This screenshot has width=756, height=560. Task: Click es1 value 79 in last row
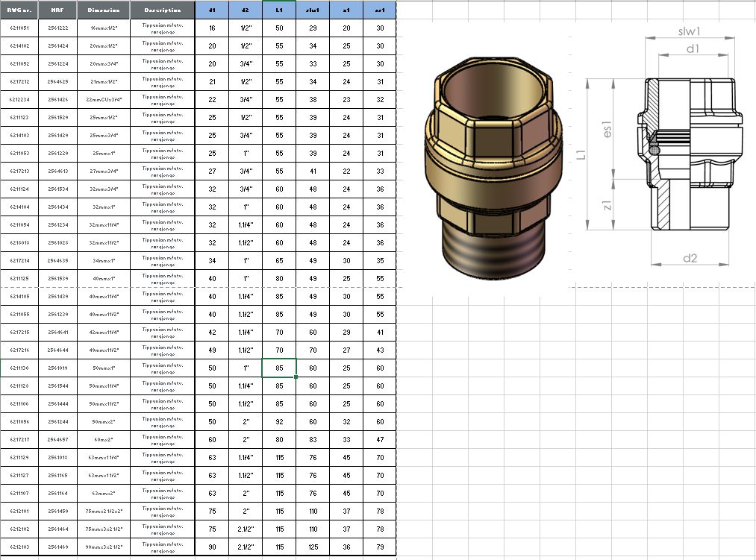380,547
